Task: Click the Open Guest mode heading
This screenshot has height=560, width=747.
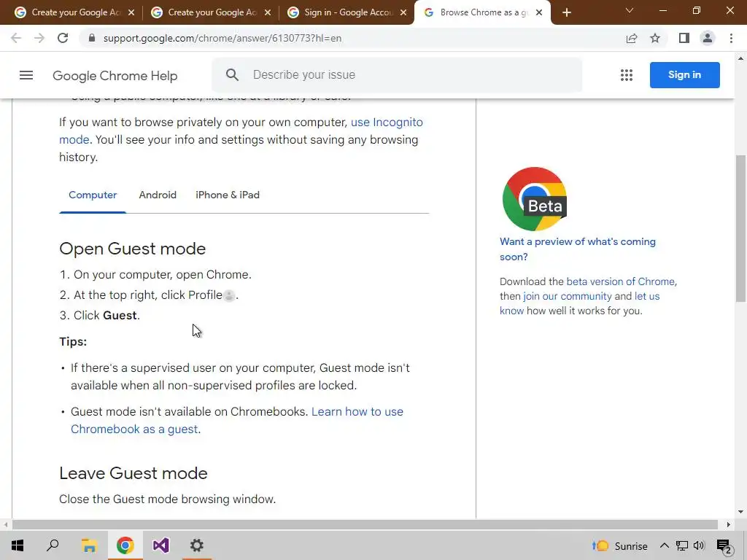Action: click(x=133, y=249)
